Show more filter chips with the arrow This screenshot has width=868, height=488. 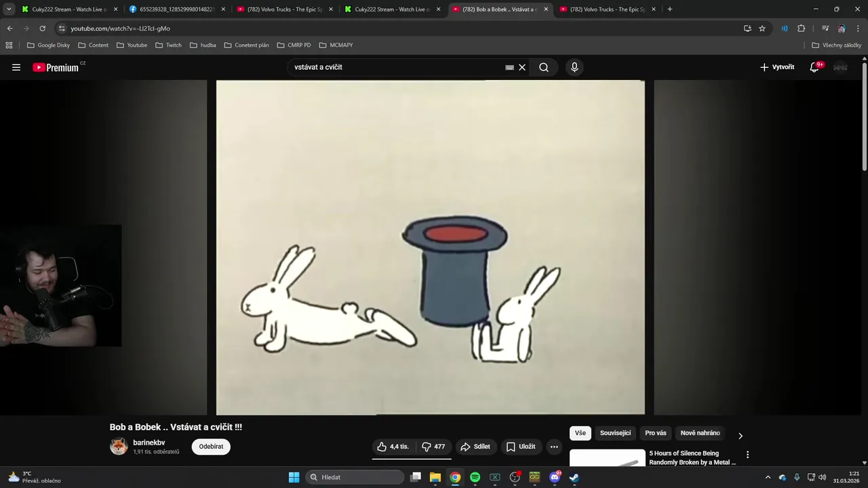pyautogui.click(x=741, y=436)
